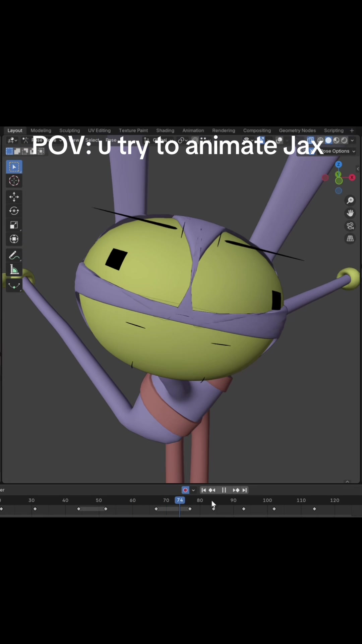Viewport: 362px width, 644px height.
Task: Open the Sculpting workspace tab
Action: click(70, 130)
